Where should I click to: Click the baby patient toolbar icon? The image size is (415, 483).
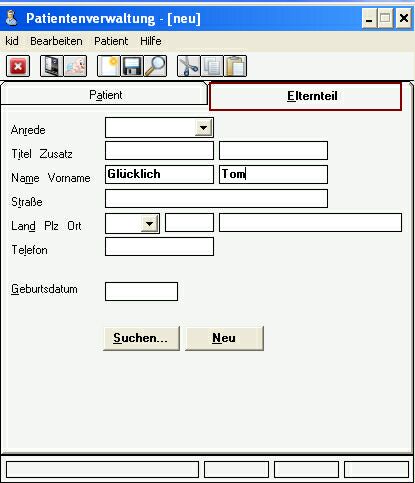75,66
